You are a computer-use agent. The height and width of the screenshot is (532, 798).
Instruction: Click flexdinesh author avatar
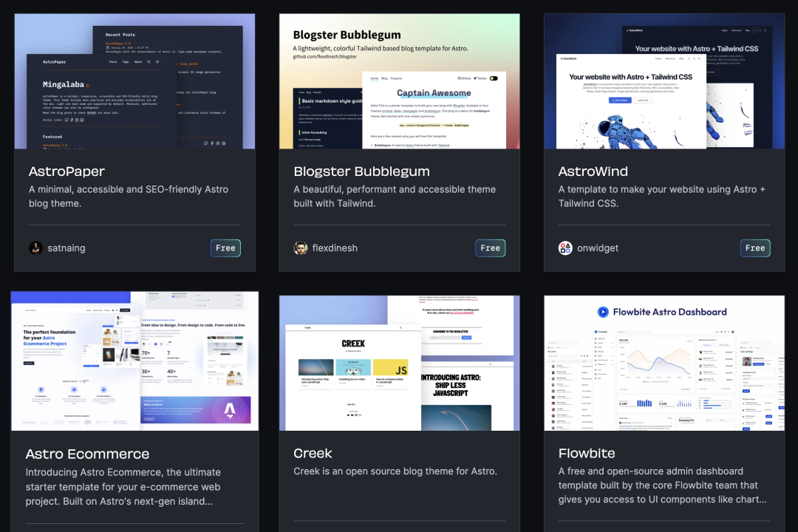(x=301, y=248)
